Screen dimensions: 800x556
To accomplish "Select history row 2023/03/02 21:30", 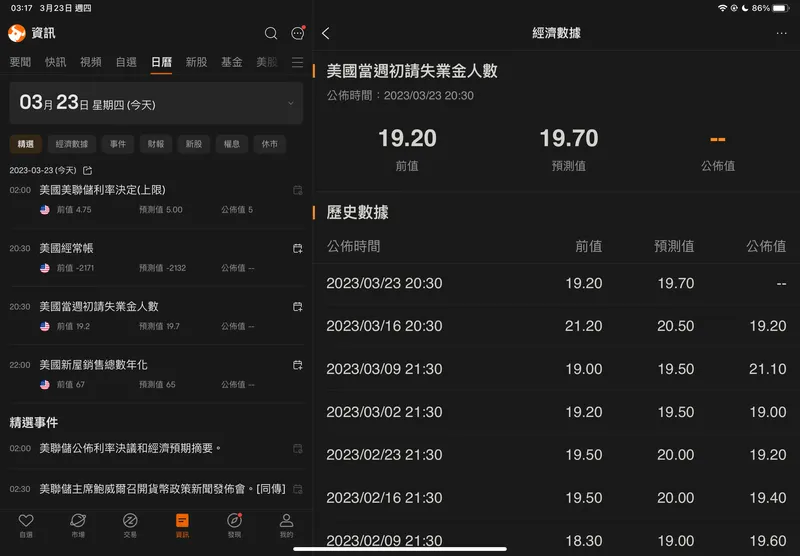I will pos(556,412).
